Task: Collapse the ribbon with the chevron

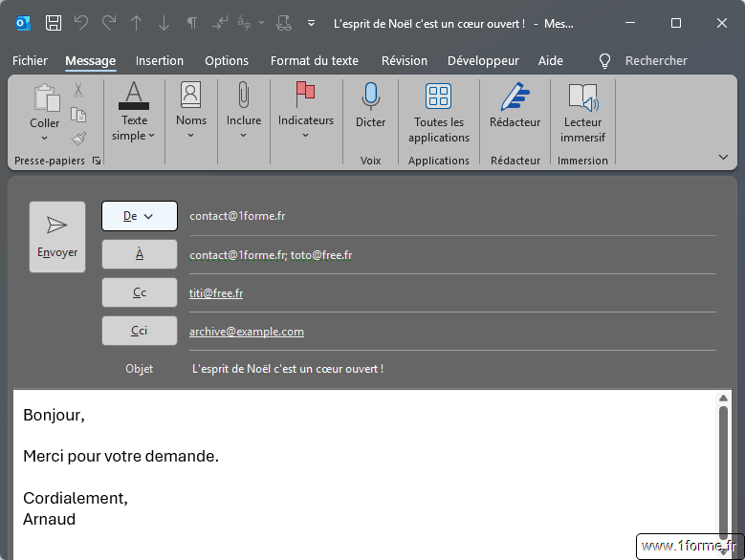Action: 723,157
